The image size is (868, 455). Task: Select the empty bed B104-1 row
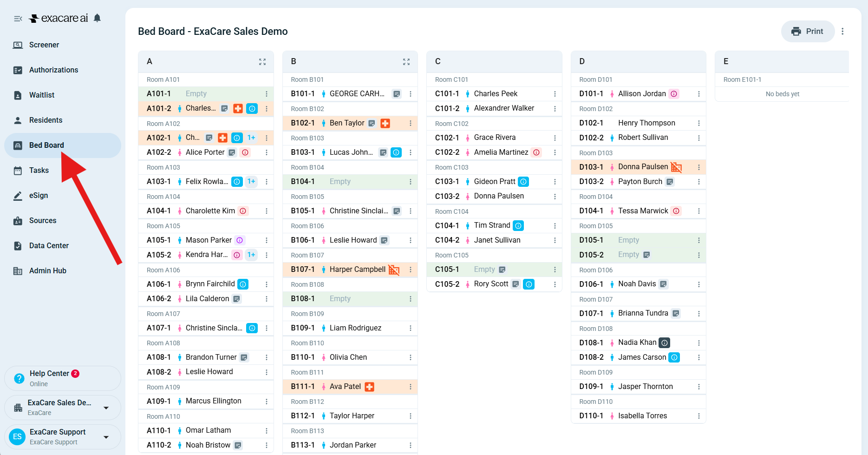350,182
